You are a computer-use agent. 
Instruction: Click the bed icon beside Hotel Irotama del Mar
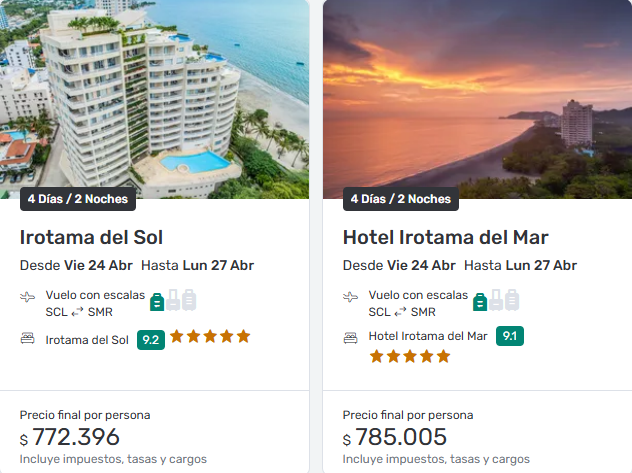tap(351, 337)
